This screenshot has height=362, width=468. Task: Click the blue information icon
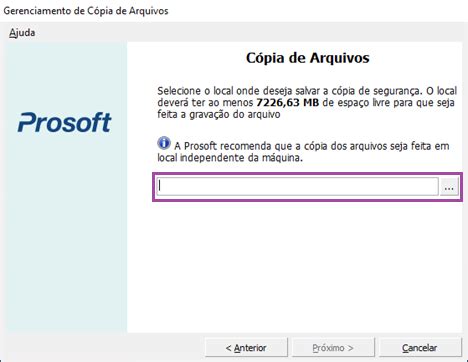point(164,143)
